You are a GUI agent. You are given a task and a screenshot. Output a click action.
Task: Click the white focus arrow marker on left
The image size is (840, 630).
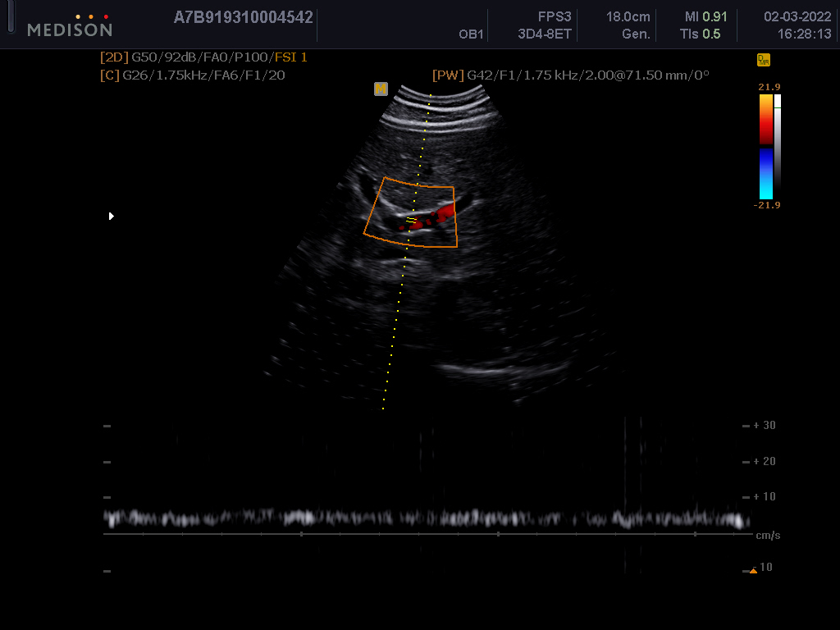point(112,216)
